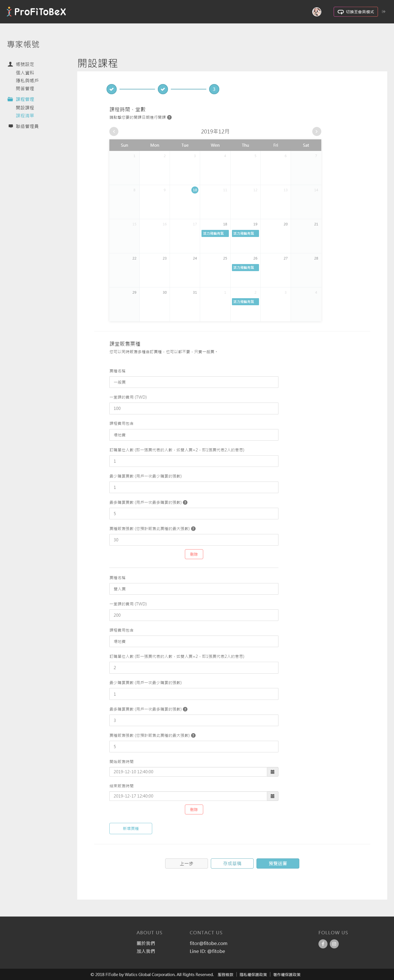Click help icon for second ticket sale quantity
The height and width of the screenshot is (980, 394).
pyautogui.click(x=193, y=735)
